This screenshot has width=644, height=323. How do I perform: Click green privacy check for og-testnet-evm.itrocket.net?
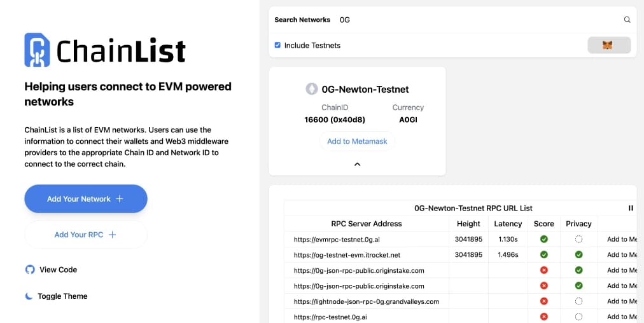tap(578, 254)
